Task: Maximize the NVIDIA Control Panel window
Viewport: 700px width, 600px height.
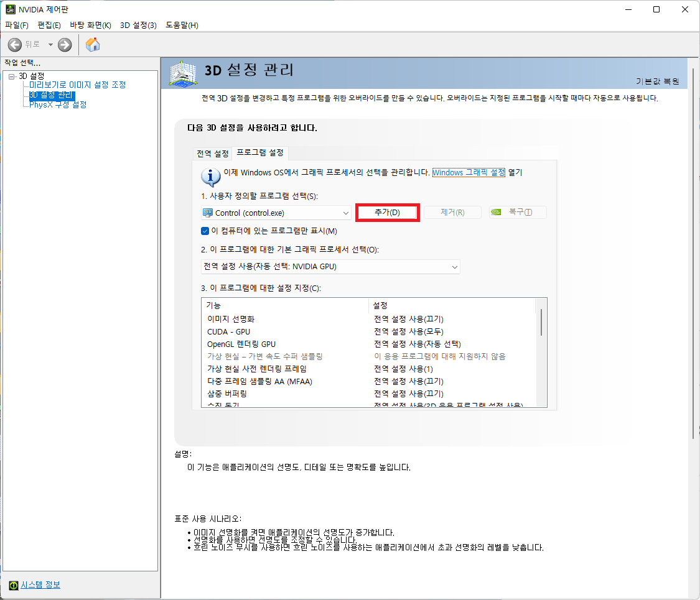Action: point(656,9)
